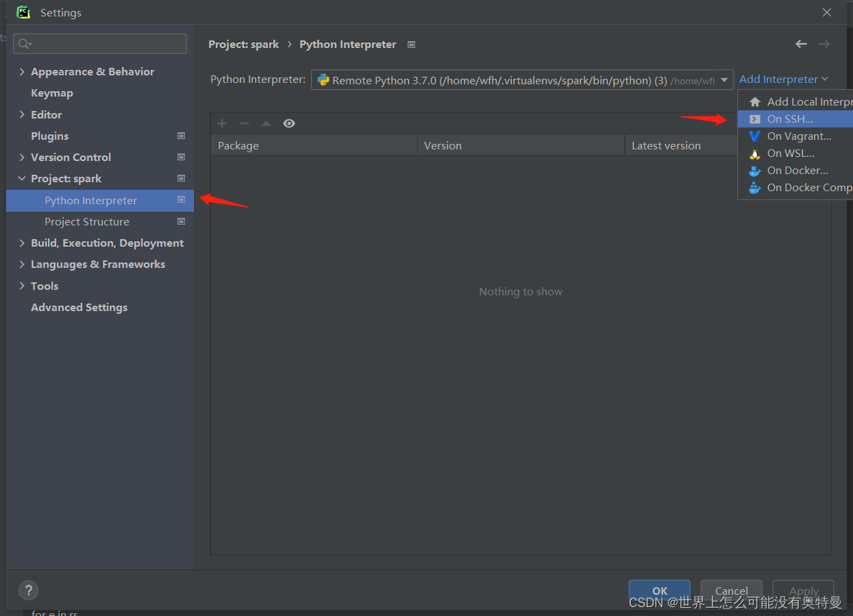Click the project icon next to Plugins
Image resolution: width=853 pixels, height=616 pixels.
coord(181,136)
